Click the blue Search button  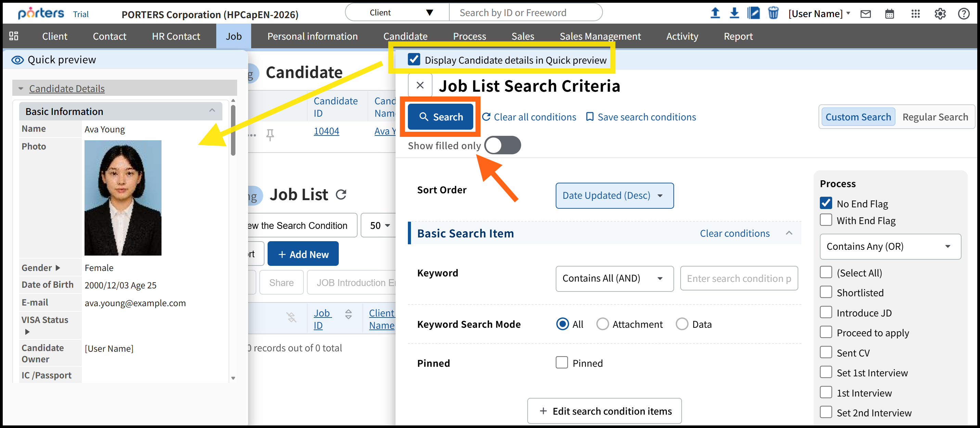click(440, 117)
